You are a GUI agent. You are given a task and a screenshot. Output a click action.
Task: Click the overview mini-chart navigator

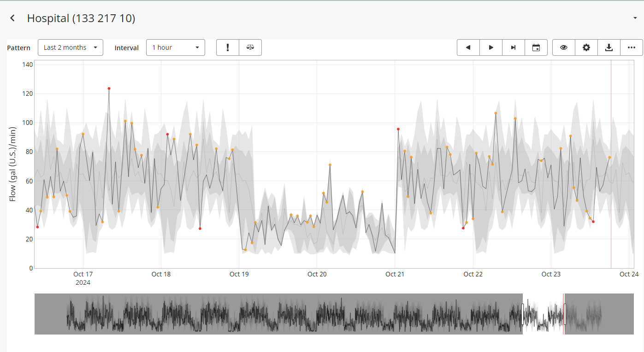[277, 314]
